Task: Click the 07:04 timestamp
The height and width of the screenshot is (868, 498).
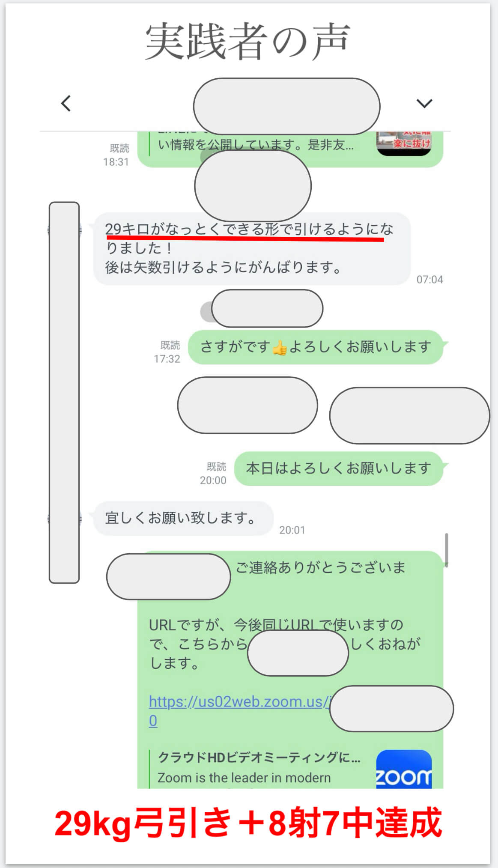Action: (429, 280)
